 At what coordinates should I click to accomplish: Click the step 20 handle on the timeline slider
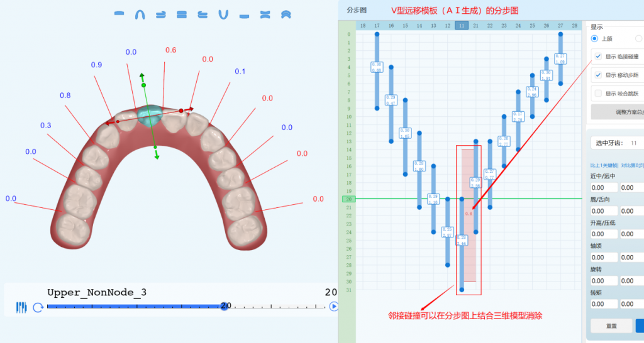[x=224, y=306]
